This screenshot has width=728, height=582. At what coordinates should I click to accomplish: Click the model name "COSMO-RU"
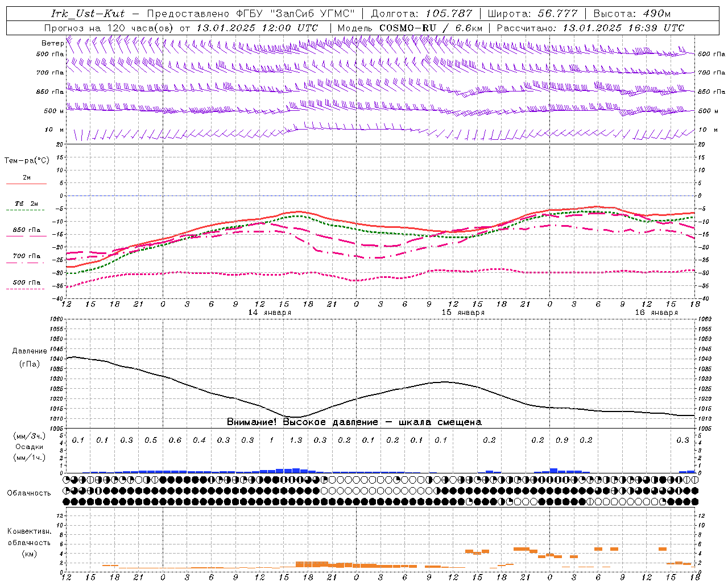tap(408, 28)
